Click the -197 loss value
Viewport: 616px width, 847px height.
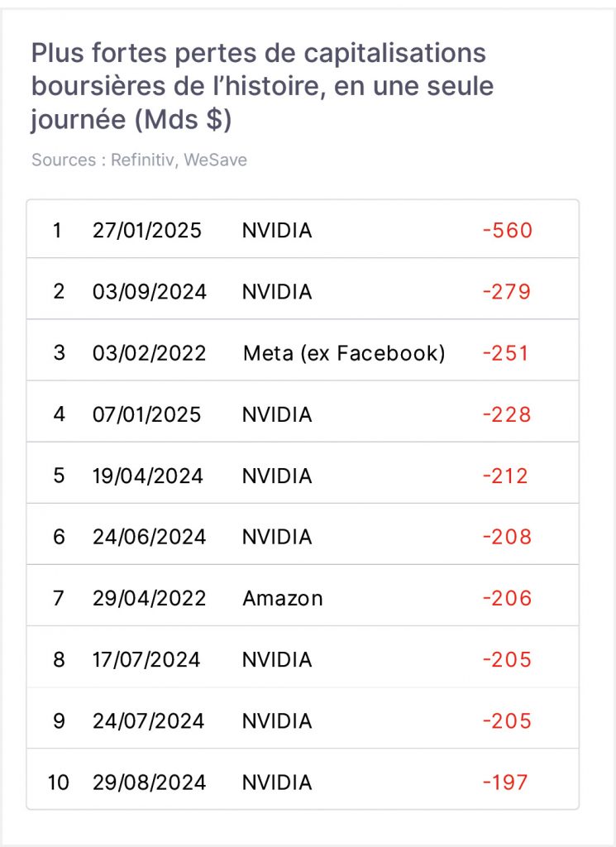(504, 782)
